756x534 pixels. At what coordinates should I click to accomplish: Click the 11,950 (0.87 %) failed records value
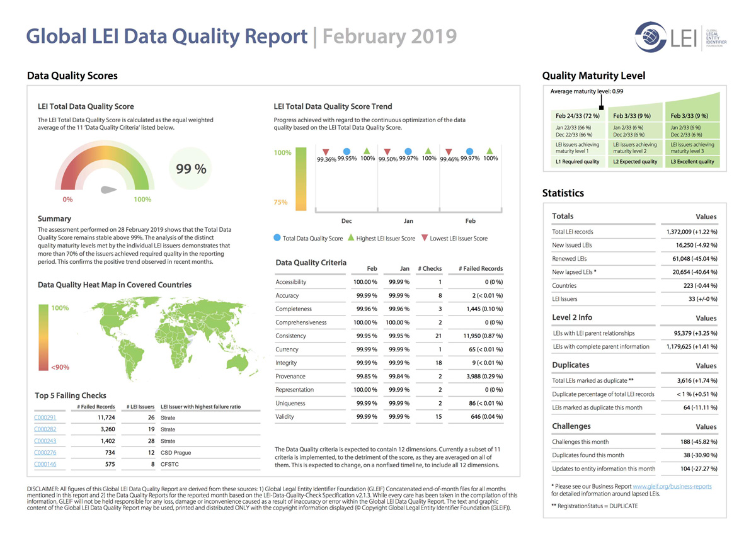[483, 336]
